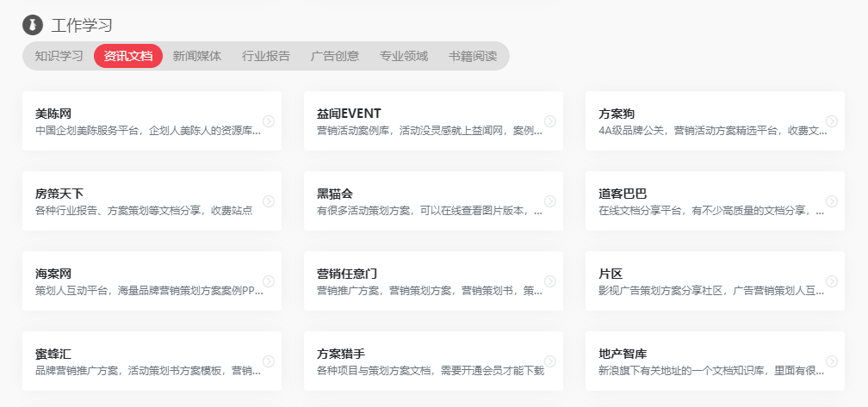
Task: Click description starting 新浪旗下有关地址
Action: 711,371
